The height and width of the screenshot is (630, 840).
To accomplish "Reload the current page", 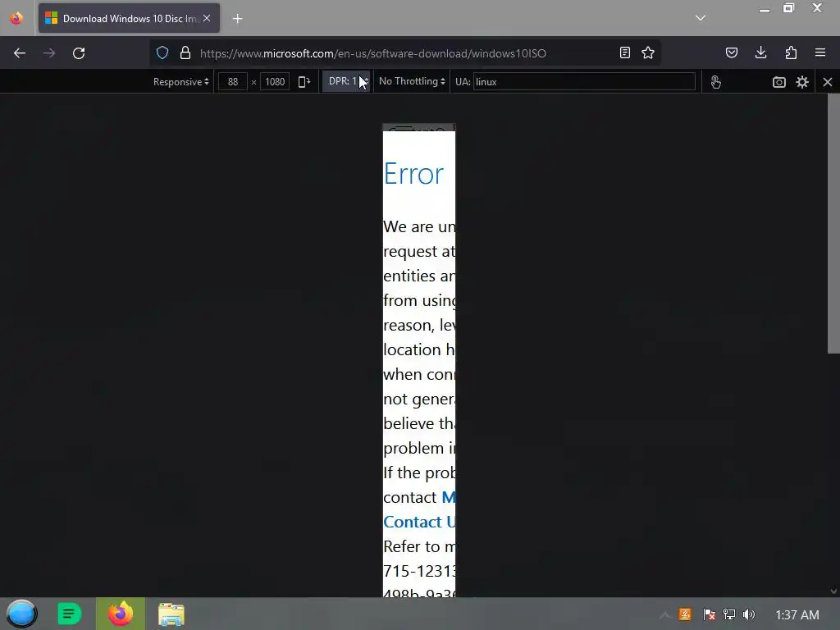I will (x=79, y=53).
